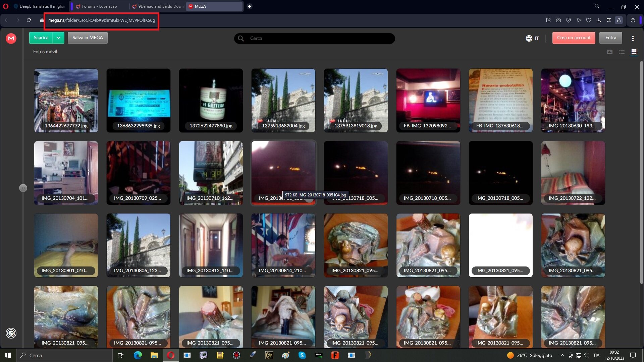Show hidden system tray icons

562,355
